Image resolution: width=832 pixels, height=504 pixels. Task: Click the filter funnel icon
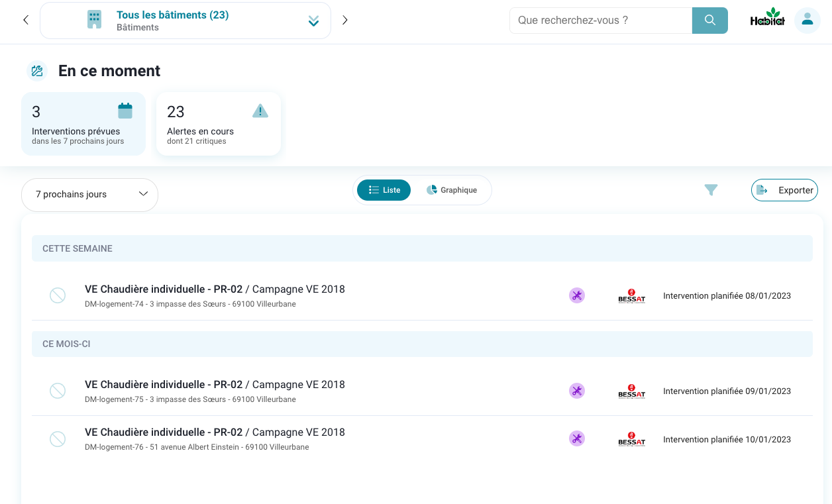(711, 190)
